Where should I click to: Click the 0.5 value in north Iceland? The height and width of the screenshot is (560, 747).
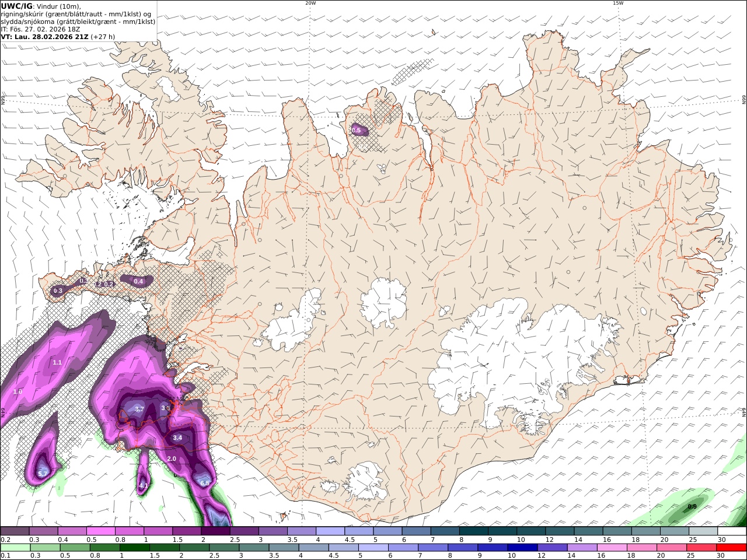[x=357, y=130]
